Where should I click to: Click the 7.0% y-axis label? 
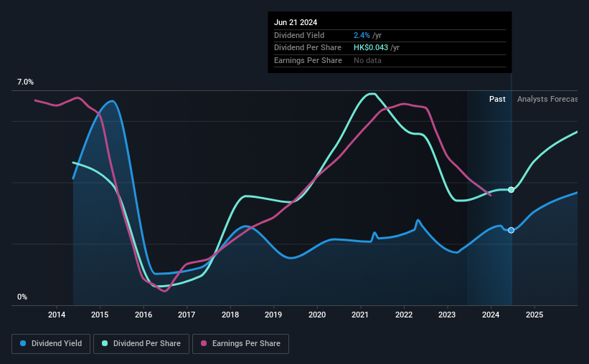(x=25, y=82)
